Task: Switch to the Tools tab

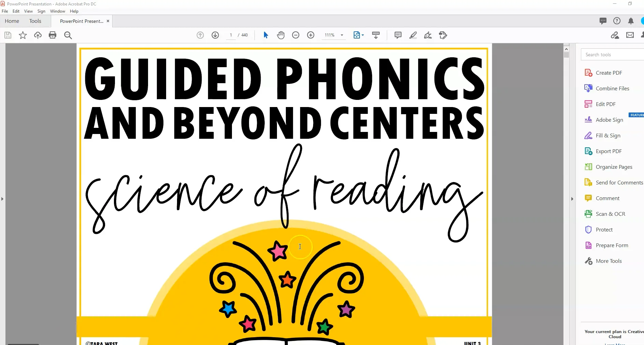Action: click(35, 21)
